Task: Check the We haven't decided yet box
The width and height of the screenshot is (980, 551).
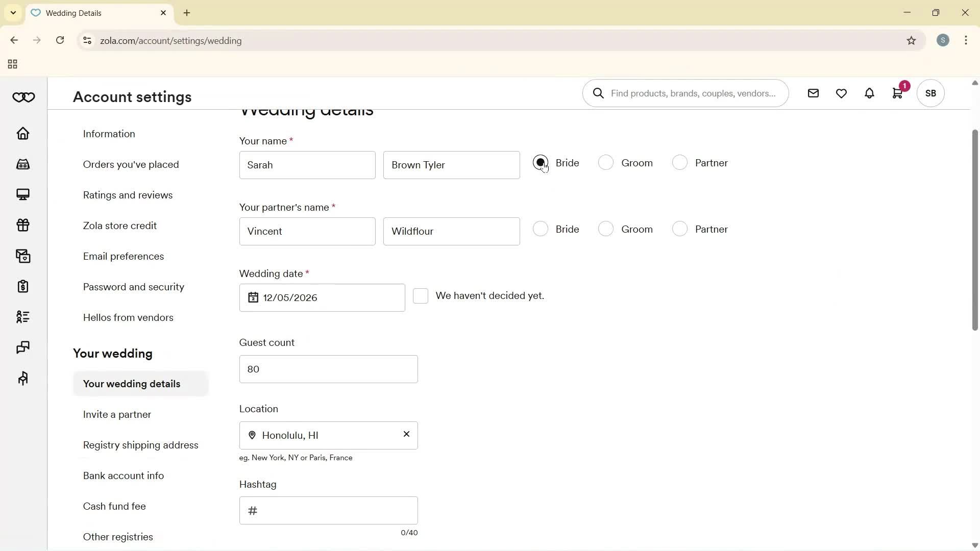Action: coord(421,296)
